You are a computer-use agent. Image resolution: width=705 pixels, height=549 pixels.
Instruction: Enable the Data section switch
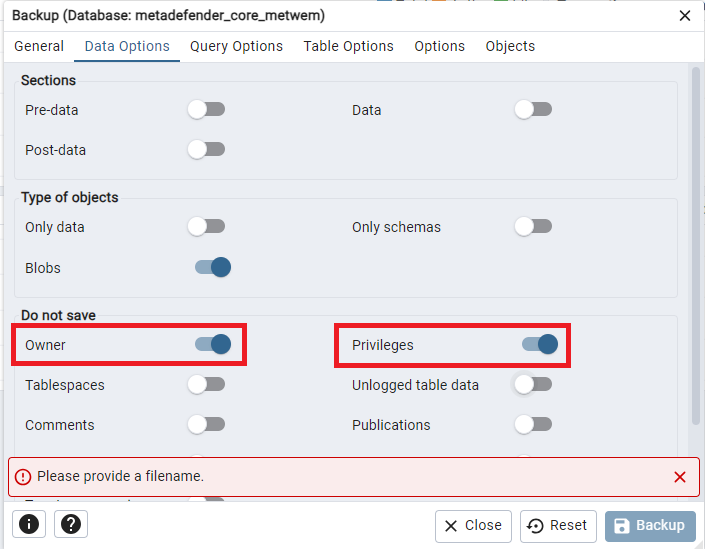(x=533, y=110)
